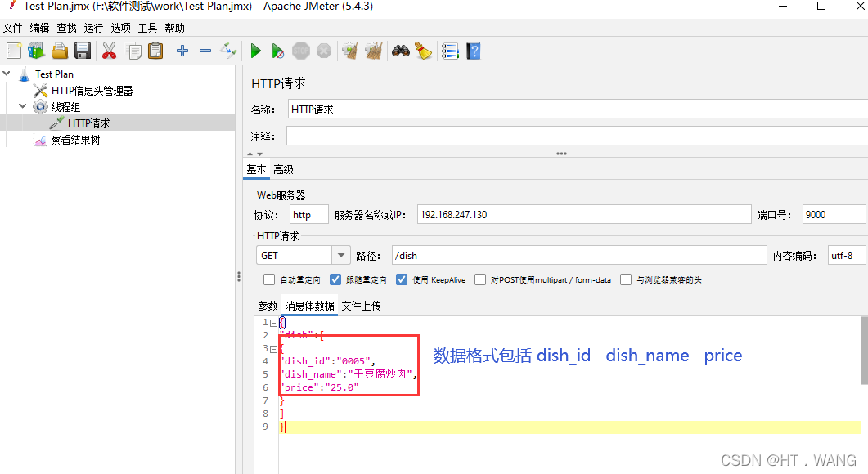Click the Clear all double broom icon
Image resolution: width=868 pixels, height=474 pixels.
tap(374, 51)
